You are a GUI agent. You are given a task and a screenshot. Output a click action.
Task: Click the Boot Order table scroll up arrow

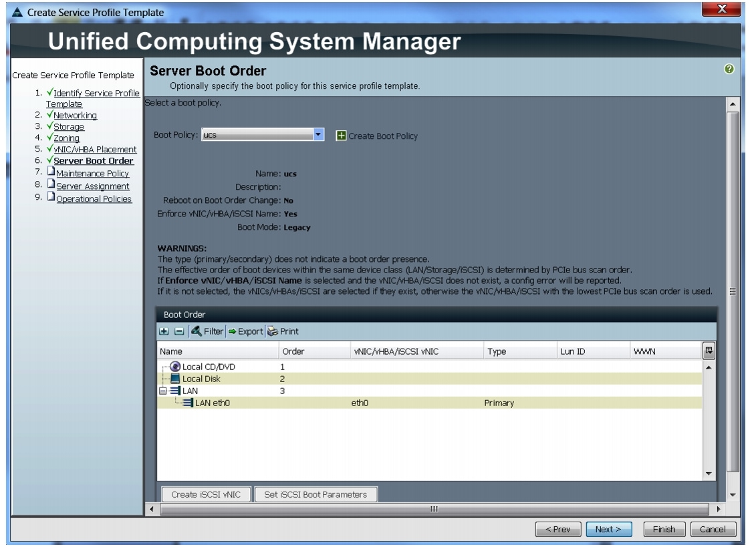(709, 367)
